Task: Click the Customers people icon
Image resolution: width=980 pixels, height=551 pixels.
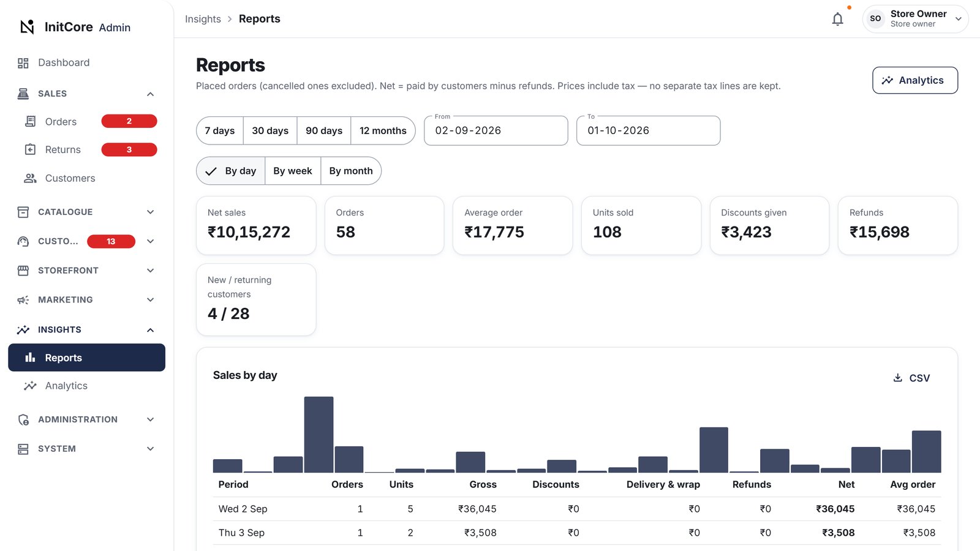Action: pyautogui.click(x=30, y=178)
